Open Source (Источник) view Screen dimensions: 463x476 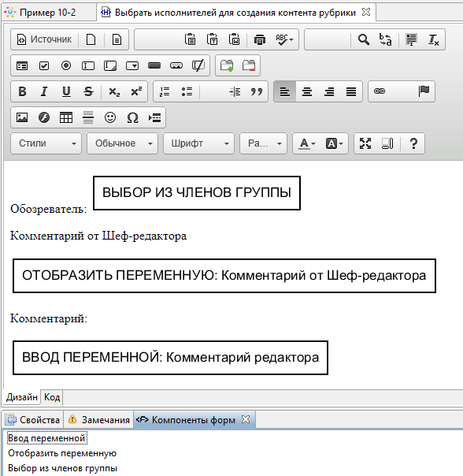[44, 39]
